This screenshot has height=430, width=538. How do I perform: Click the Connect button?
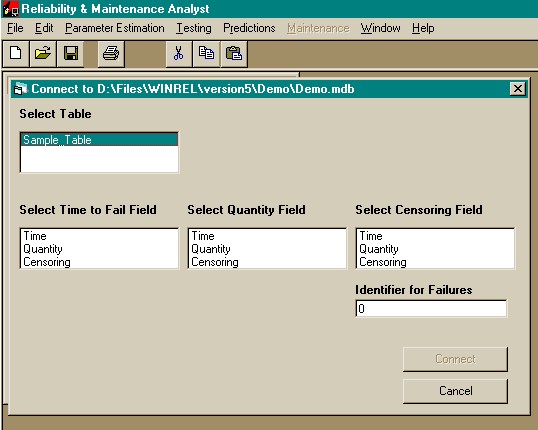coord(455,359)
